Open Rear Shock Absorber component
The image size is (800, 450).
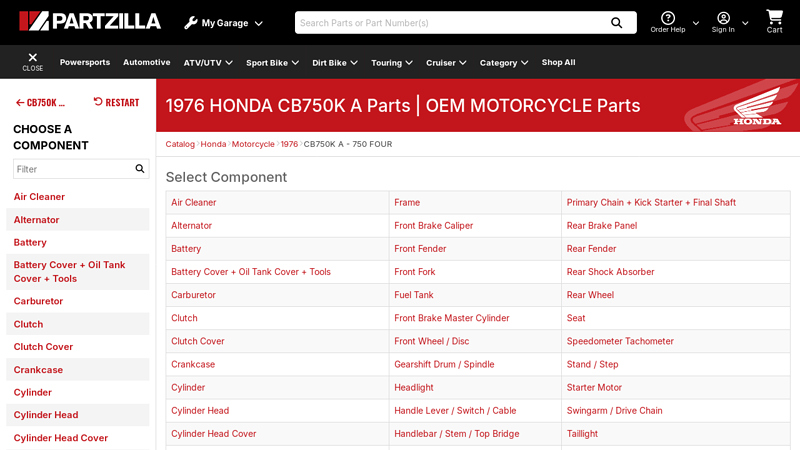(x=610, y=272)
